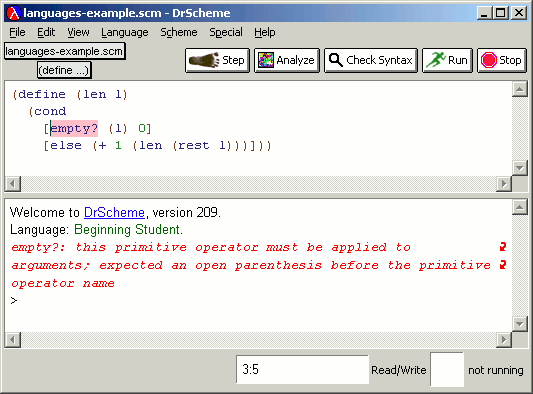Click the Read/Write status label
Screen dimensions: 533x394
point(399,370)
